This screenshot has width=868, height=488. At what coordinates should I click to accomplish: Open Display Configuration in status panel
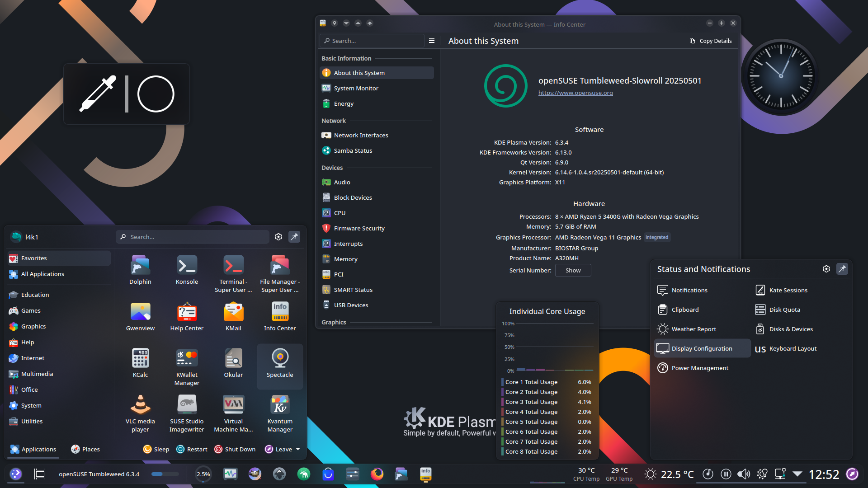click(x=702, y=348)
